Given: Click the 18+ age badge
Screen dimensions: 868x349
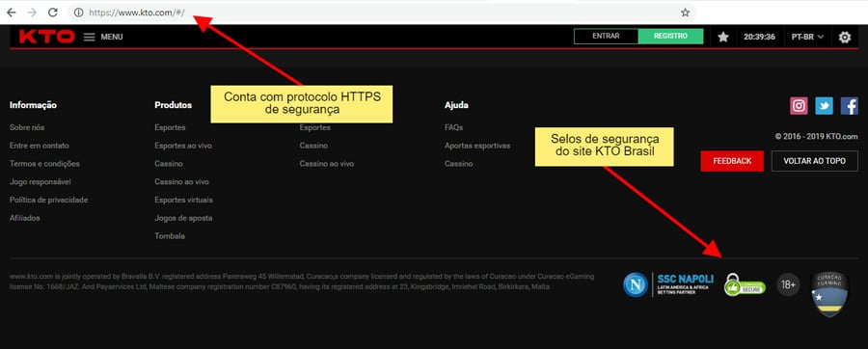Looking at the screenshot, I should (x=788, y=284).
